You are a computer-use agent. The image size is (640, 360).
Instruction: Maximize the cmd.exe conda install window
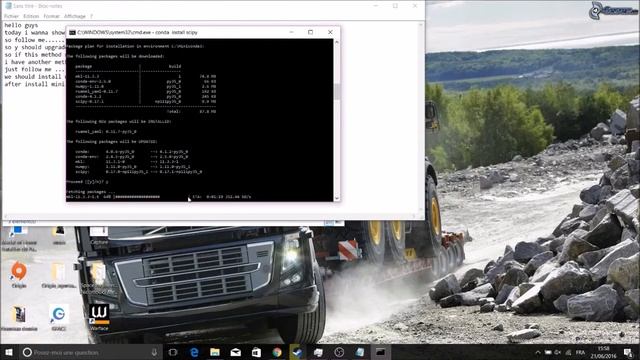coord(311,32)
